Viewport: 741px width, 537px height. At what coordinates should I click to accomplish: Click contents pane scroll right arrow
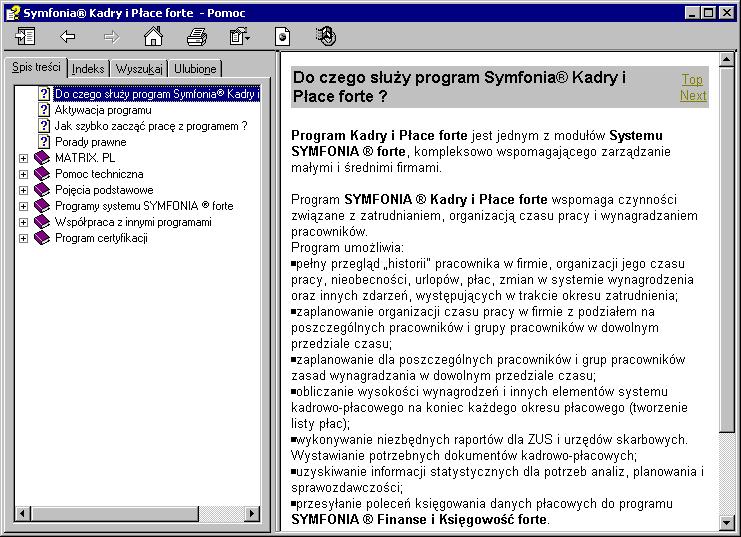tap(252, 513)
